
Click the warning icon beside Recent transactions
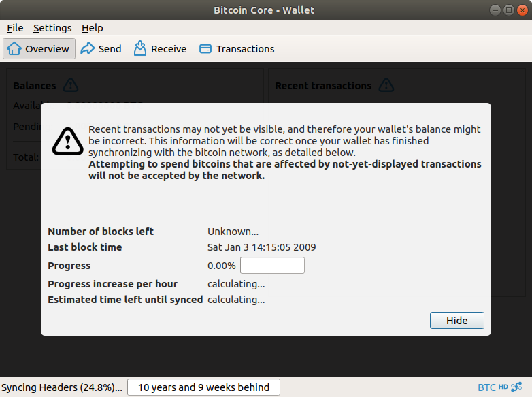point(386,85)
